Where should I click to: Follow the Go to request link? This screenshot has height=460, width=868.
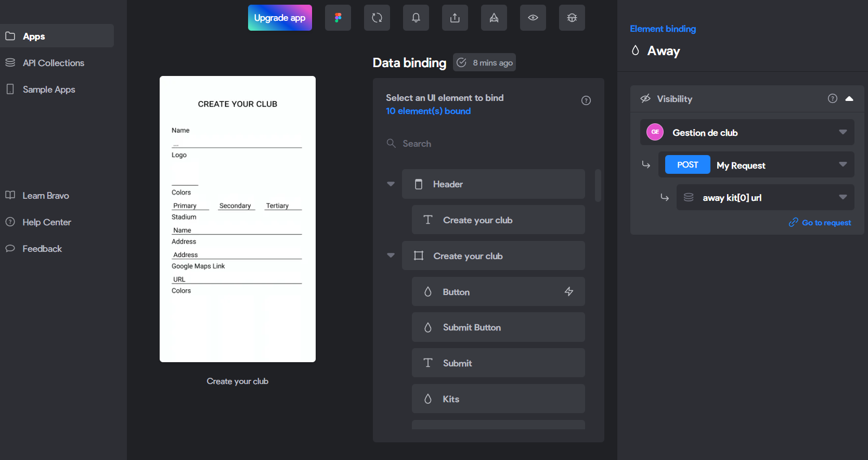pos(820,223)
